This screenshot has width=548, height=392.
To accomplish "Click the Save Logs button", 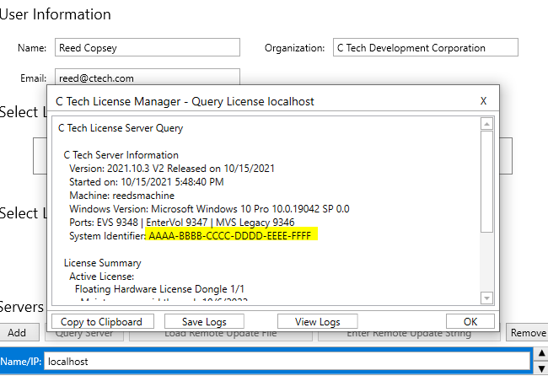I will pyautogui.click(x=204, y=321).
